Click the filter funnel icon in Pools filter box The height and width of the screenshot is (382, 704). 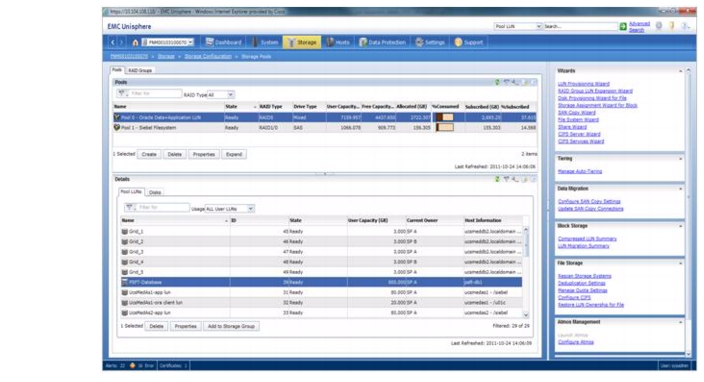click(x=121, y=93)
